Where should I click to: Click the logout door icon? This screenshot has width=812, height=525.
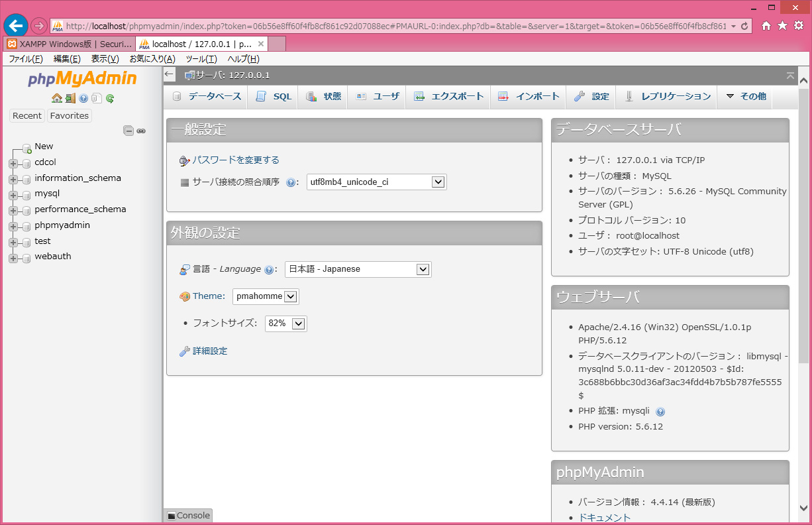(x=70, y=98)
